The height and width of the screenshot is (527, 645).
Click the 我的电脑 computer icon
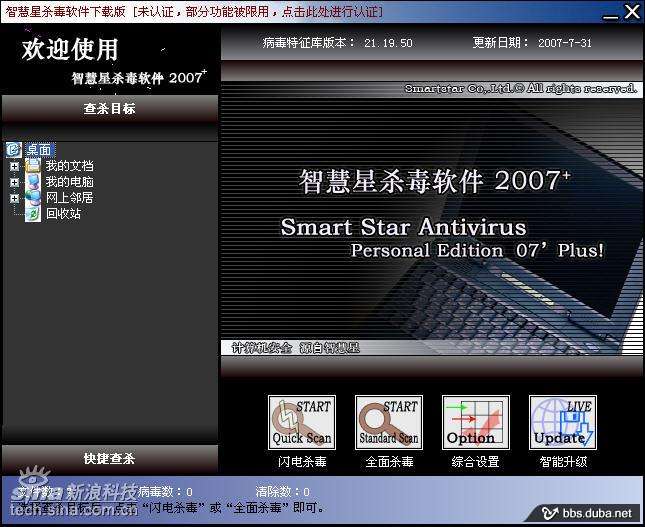tap(33, 182)
